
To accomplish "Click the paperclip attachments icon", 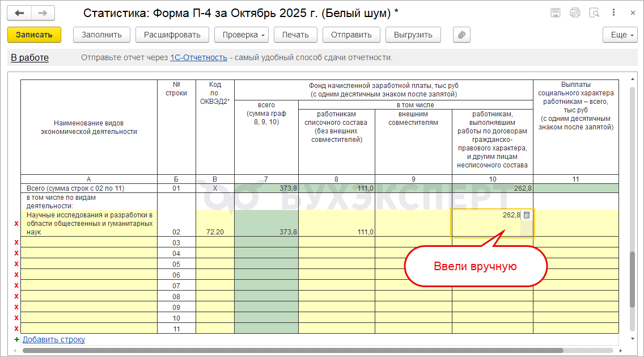I will point(461,35).
